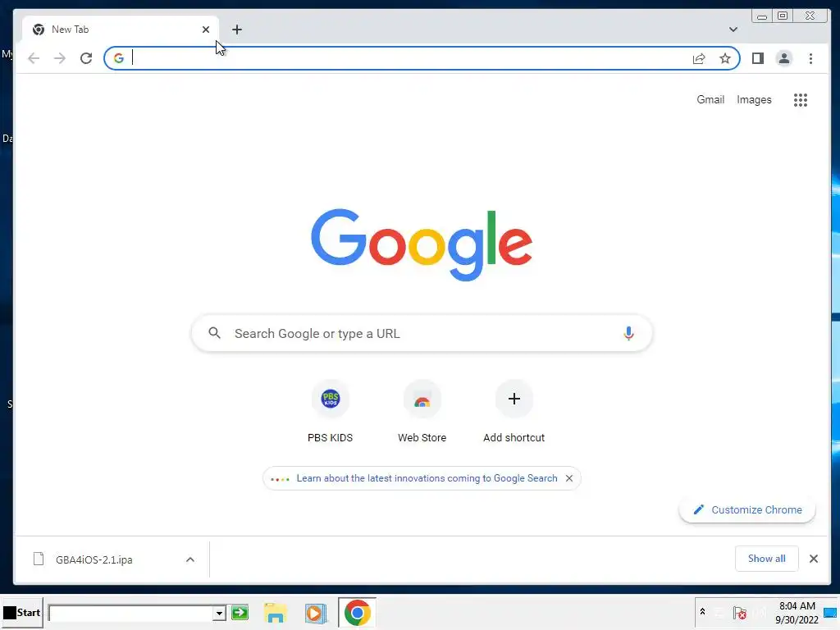Click the forward navigation arrow
This screenshot has width=840, height=630.
[x=60, y=58]
